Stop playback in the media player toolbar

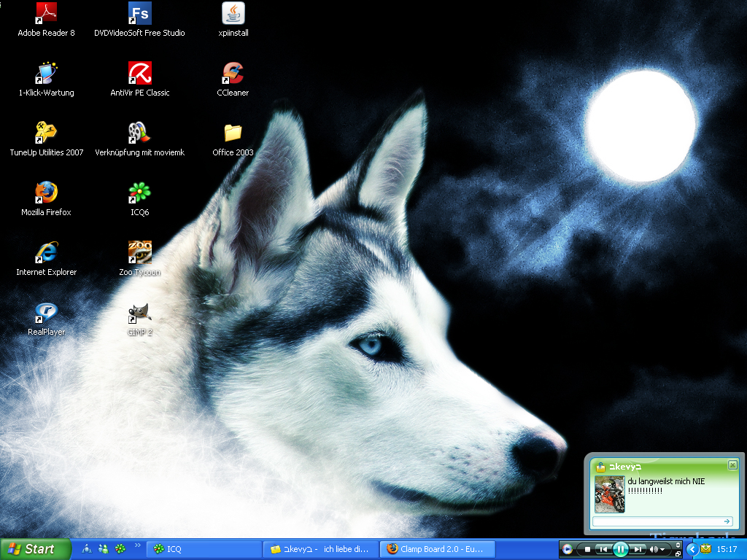(587, 549)
